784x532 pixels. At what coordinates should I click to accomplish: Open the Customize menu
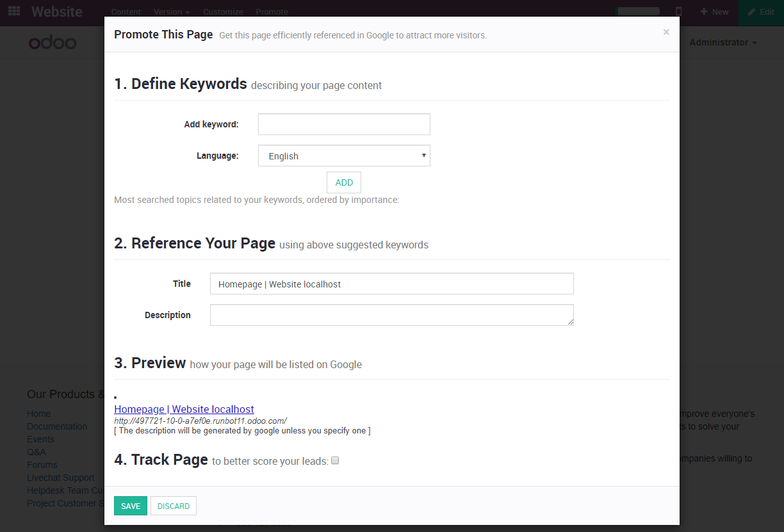coord(223,12)
